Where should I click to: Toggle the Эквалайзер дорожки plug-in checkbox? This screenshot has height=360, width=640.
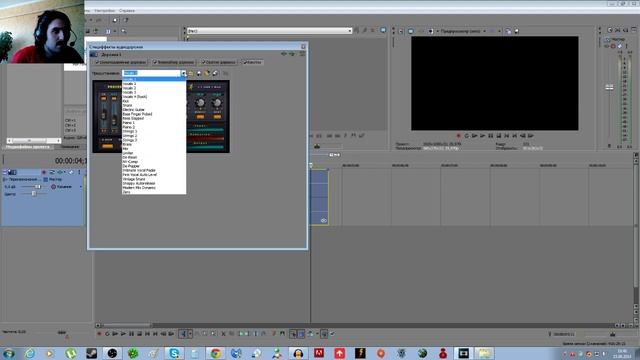[155, 62]
